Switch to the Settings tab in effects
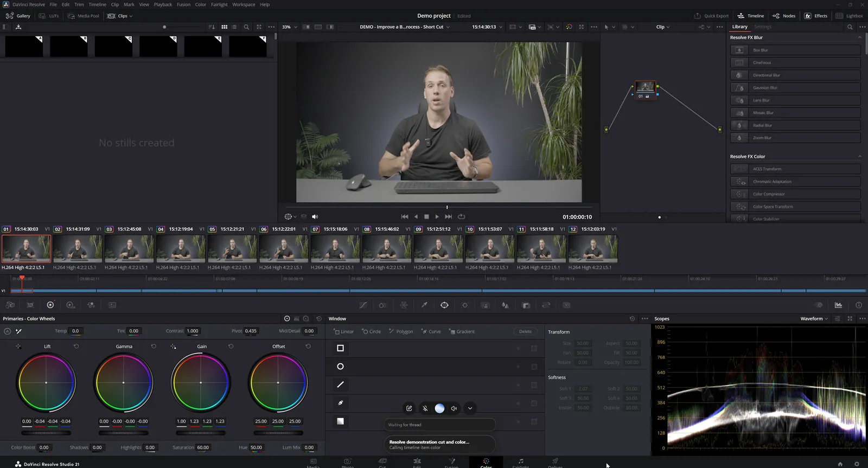 click(762, 27)
